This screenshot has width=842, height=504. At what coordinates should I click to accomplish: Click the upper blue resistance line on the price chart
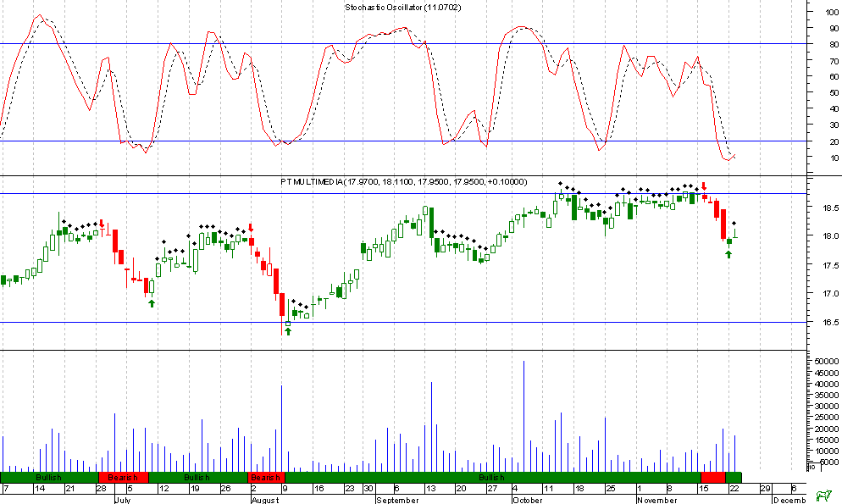402,193
